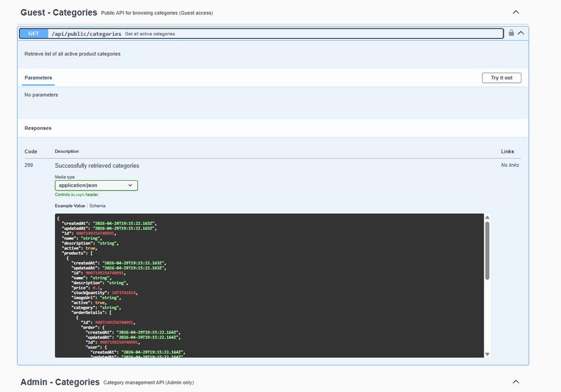Screen dimensions: 561x392
Task: Click the scroll-down arrow of the example box
Action: click(x=488, y=354)
